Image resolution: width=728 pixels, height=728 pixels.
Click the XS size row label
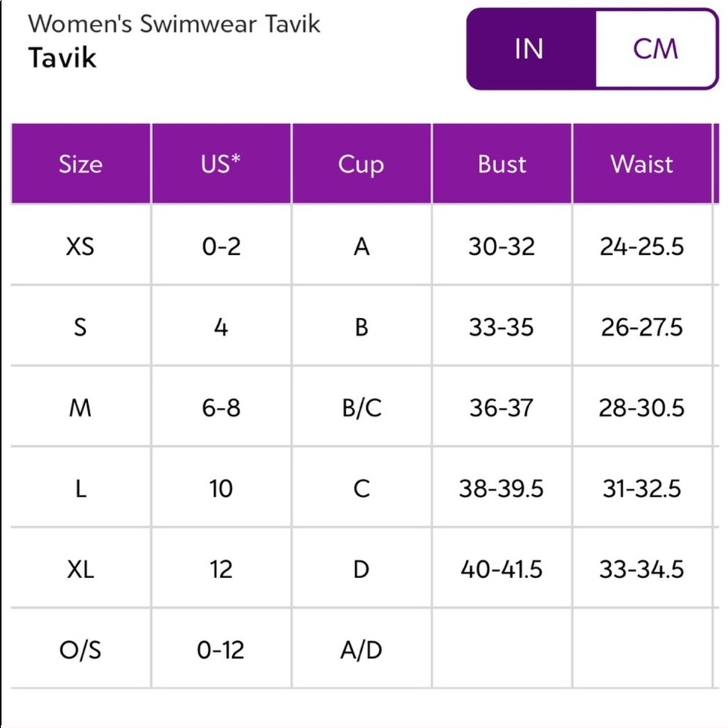point(80,246)
